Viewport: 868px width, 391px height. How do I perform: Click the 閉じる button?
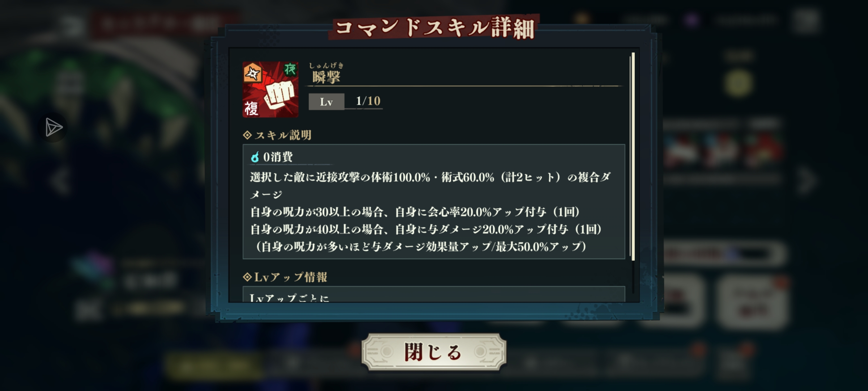click(x=434, y=352)
